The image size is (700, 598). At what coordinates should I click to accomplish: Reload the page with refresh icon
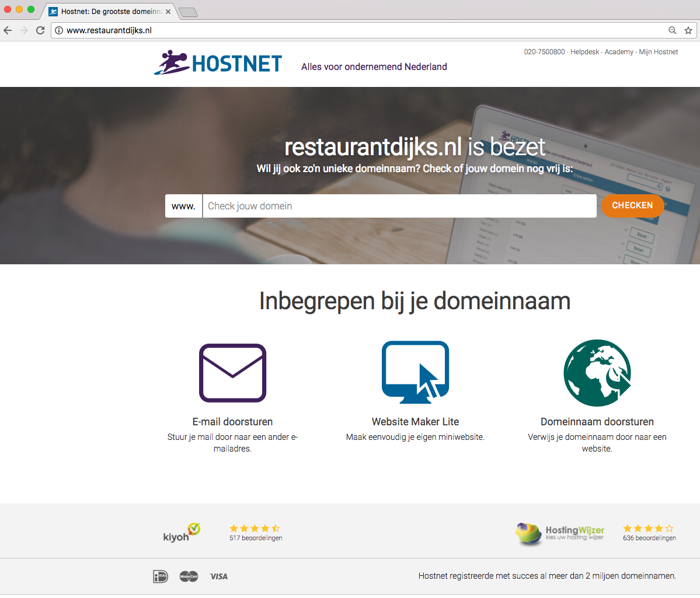point(40,30)
